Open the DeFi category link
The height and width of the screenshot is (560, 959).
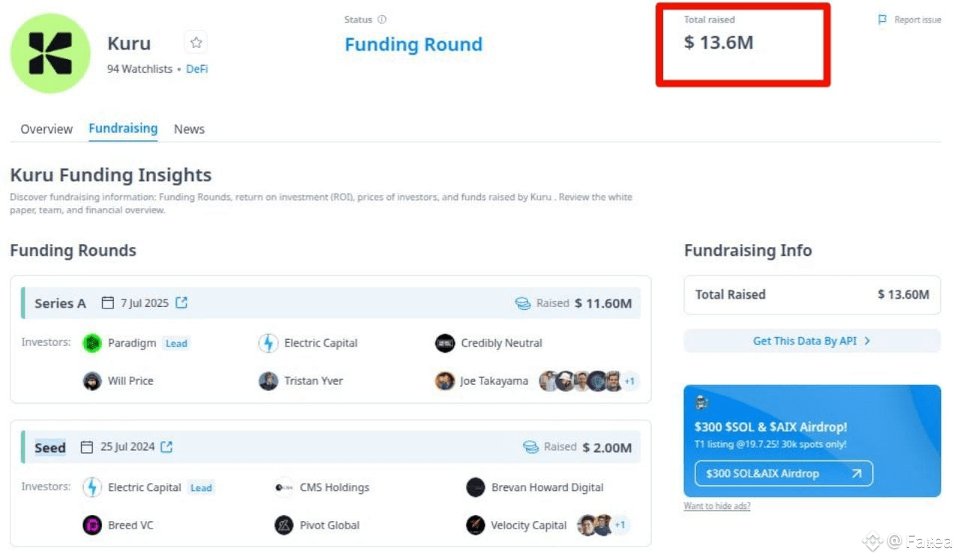(x=197, y=69)
